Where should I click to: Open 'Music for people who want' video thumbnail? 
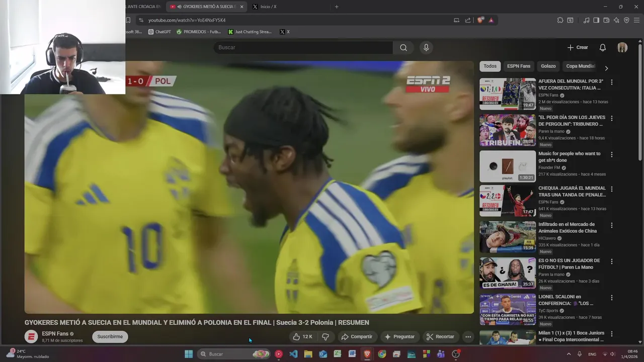pyautogui.click(x=508, y=166)
